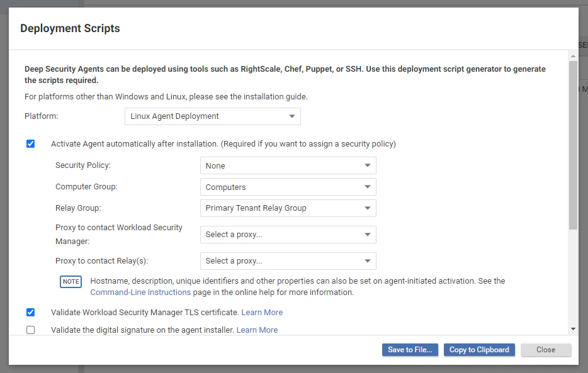Click the Save to File button
This screenshot has height=373, width=588.
410,350
